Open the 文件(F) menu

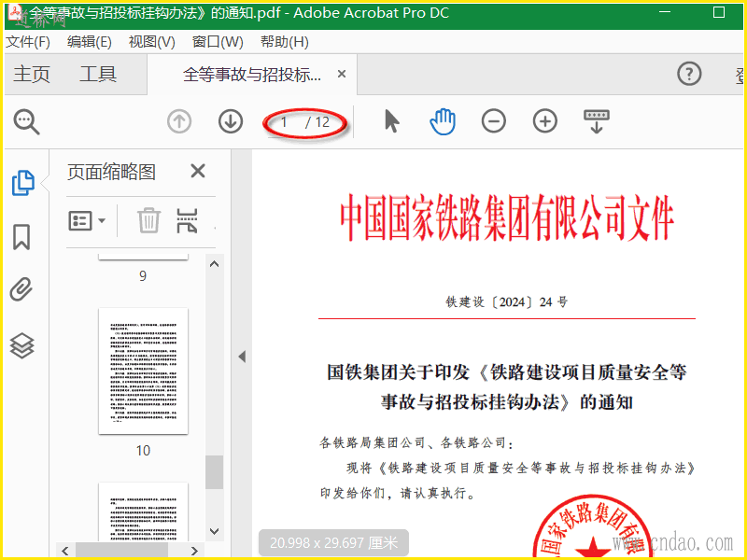tap(28, 42)
